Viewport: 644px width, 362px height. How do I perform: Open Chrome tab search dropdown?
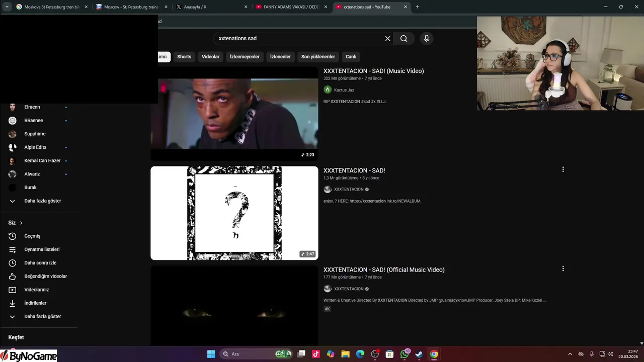tap(7, 7)
